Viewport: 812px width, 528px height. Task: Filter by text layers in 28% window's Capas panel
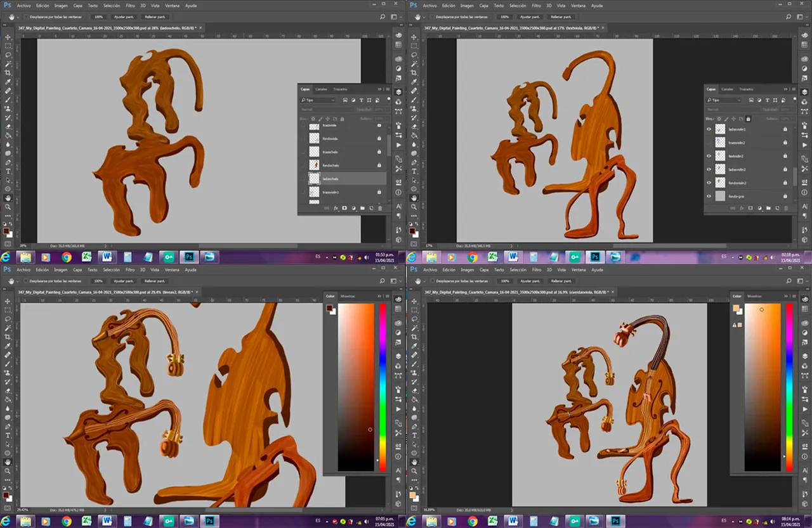[x=361, y=100]
